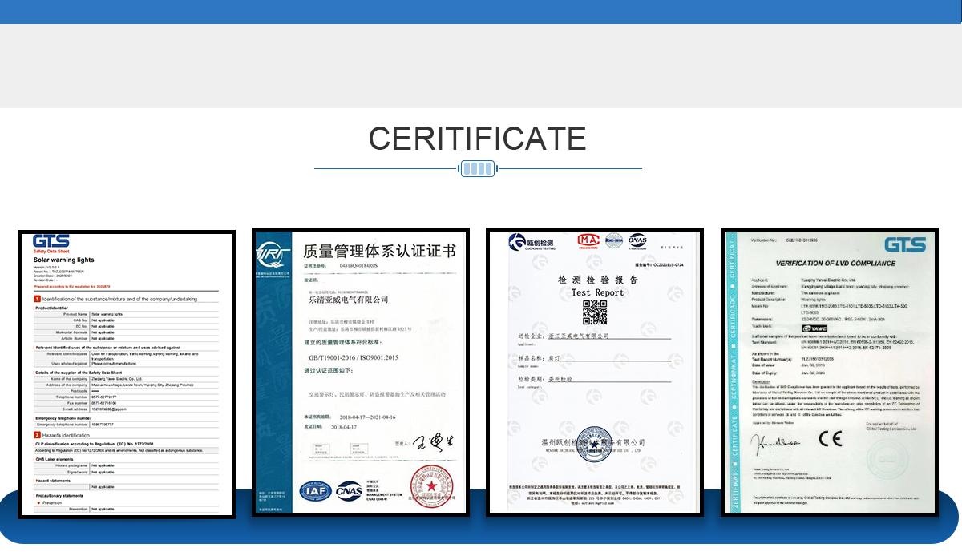Click the ilac-MRA logo on Test Report

click(x=615, y=240)
